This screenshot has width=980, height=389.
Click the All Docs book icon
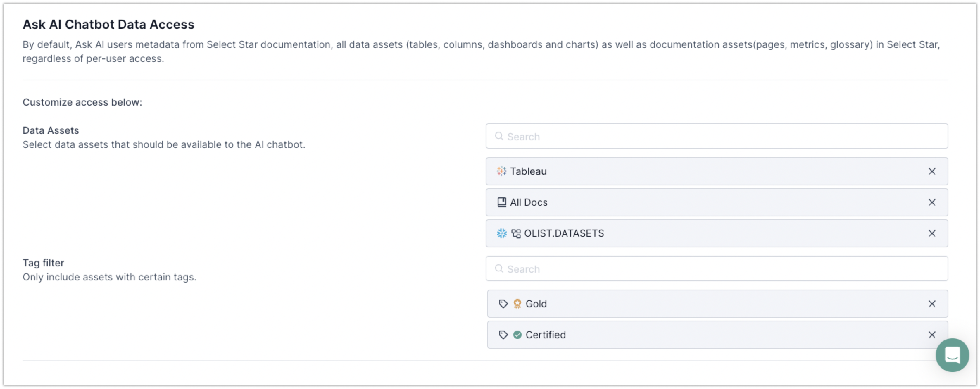pyautogui.click(x=502, y=202)
